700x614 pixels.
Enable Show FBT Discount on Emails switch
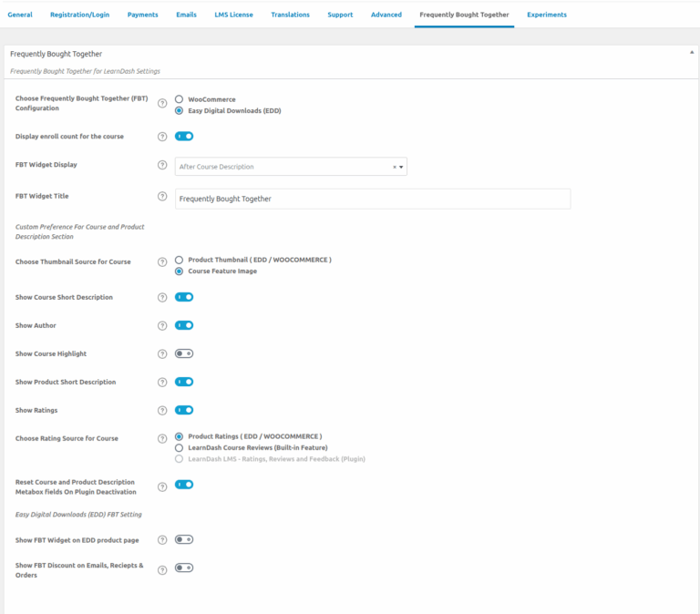coord(184,568)
